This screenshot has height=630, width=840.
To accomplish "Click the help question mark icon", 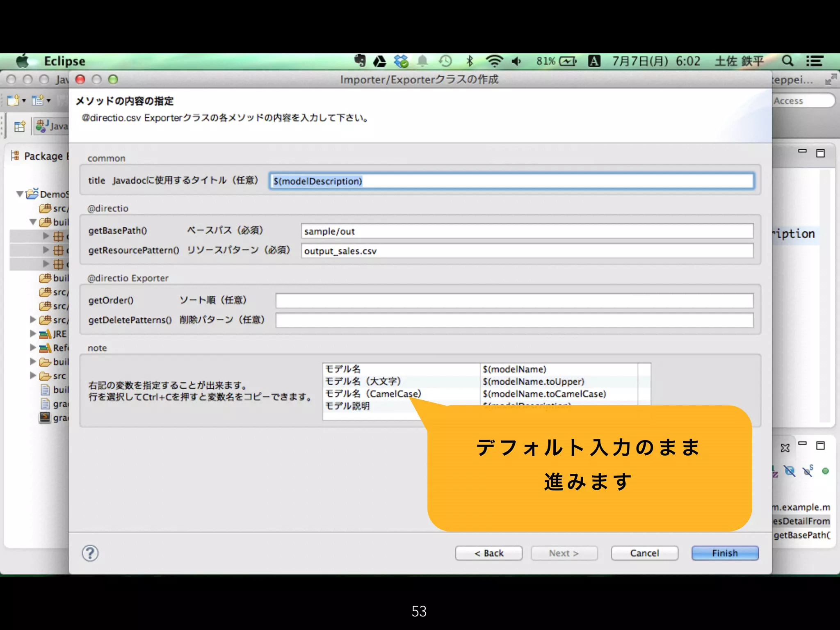I will click(90, 553).
